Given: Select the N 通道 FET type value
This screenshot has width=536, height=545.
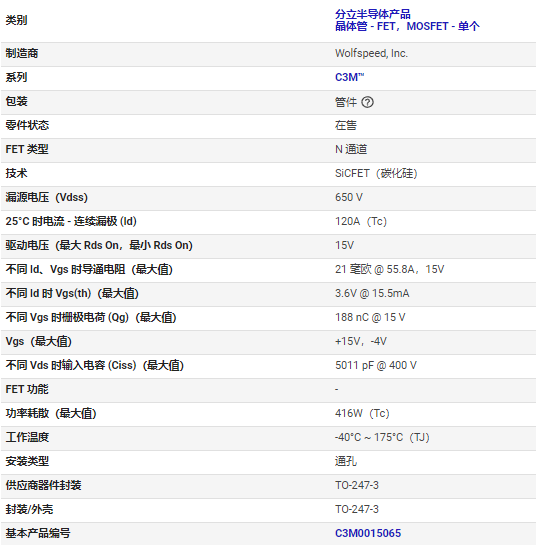Looking at the screenshot, I should tap(351, 149).
